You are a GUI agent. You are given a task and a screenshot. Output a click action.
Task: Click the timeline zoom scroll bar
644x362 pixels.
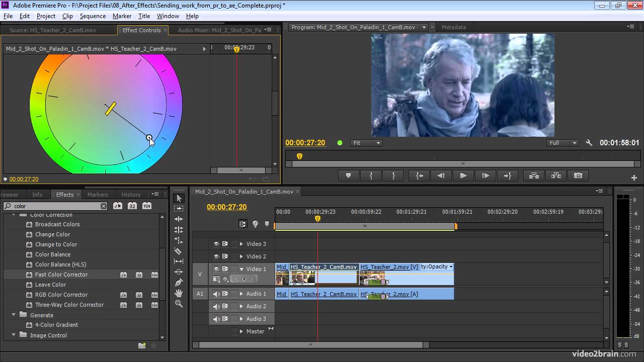click(x=310, y=345)
